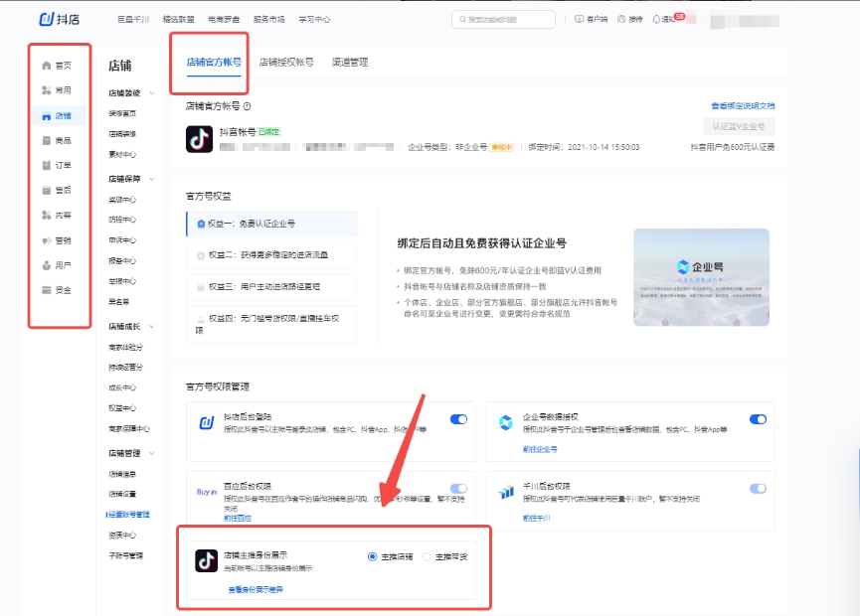Switch to the 店铺授权帐号 tab
860x616 pixels.
286,62
